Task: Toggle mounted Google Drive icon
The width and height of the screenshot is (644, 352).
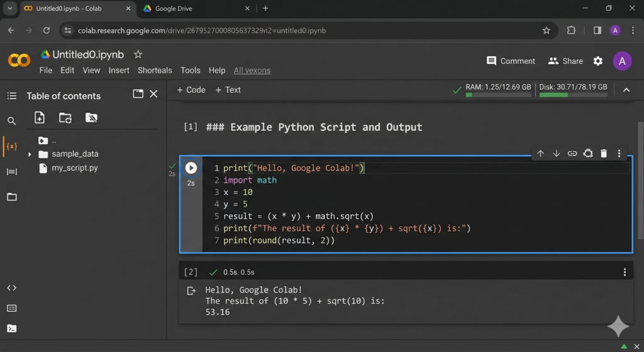Action: point(91,118)
